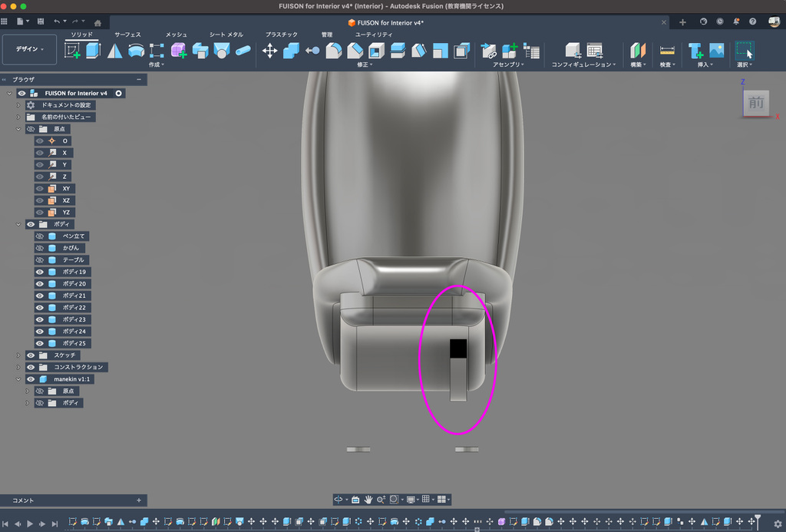
Task: Collapse the ボディ folder in browser
Action: pos(18,224)
